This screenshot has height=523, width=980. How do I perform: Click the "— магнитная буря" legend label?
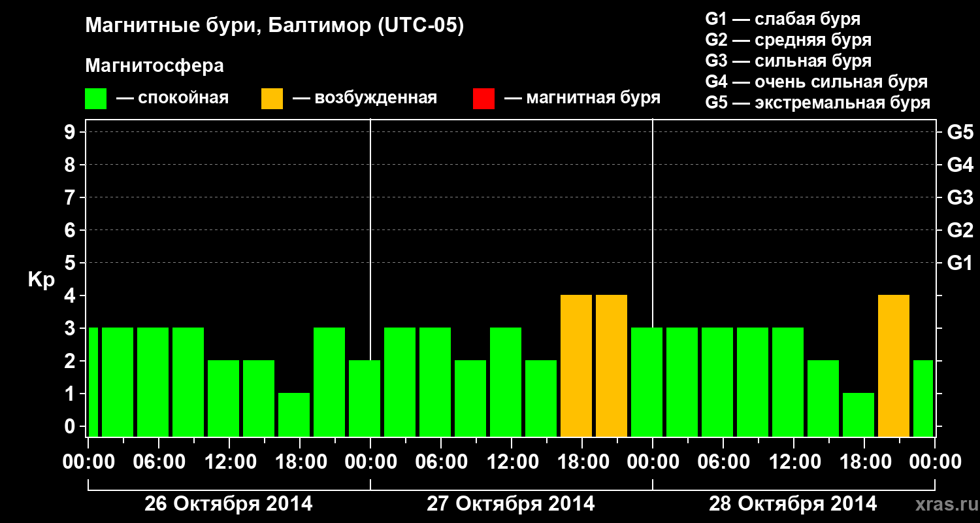[x=583, y=98]
